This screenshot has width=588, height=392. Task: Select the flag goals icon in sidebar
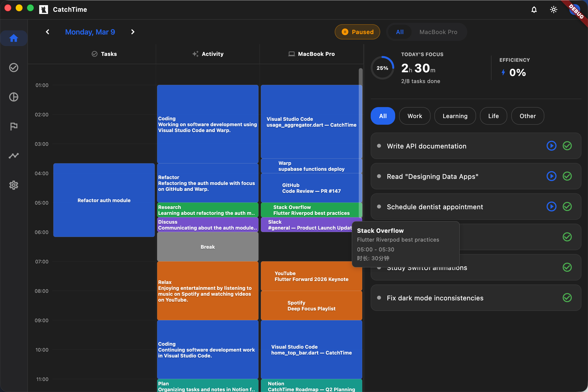coord(14,126)
